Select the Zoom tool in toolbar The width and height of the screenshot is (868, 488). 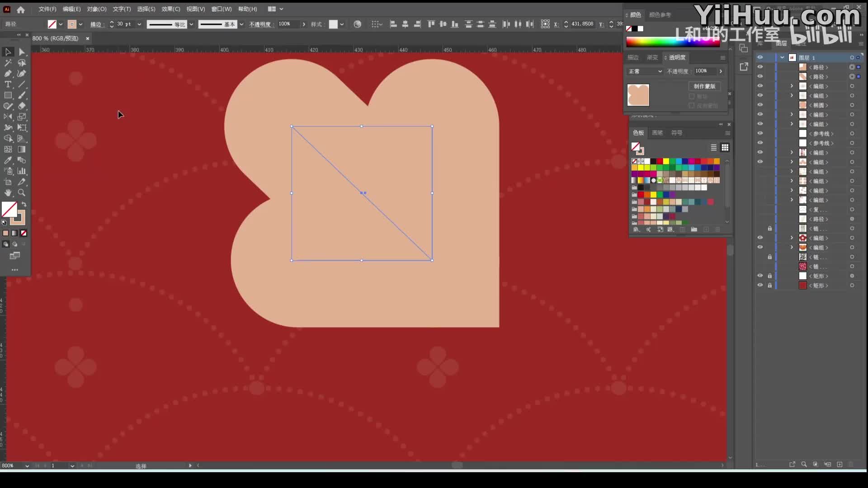pos(21,193)
